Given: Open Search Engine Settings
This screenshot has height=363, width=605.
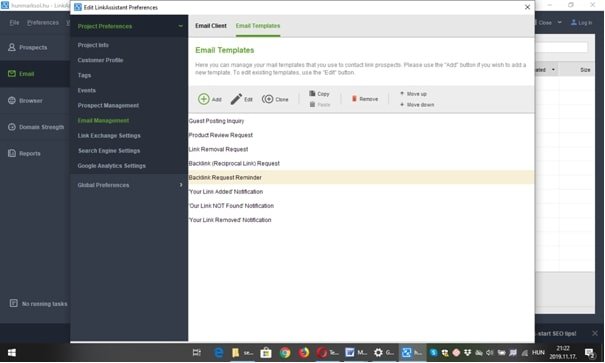Looking at the screenshot, I should [x=109, y=150].
